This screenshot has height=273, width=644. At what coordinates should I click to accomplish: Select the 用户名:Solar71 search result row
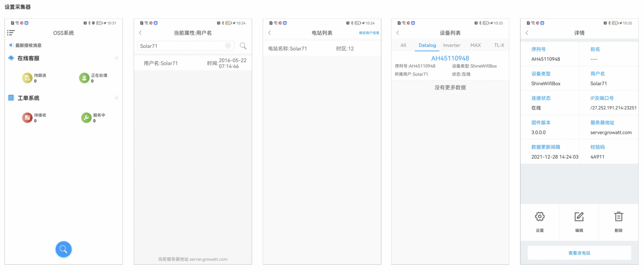pyautogui.click(x=192, y=63)
